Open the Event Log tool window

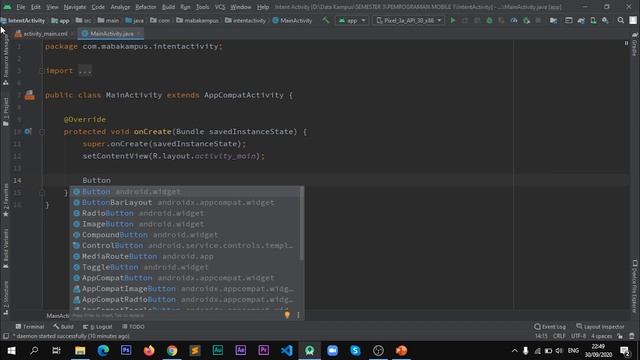click(x=550, y=327)
